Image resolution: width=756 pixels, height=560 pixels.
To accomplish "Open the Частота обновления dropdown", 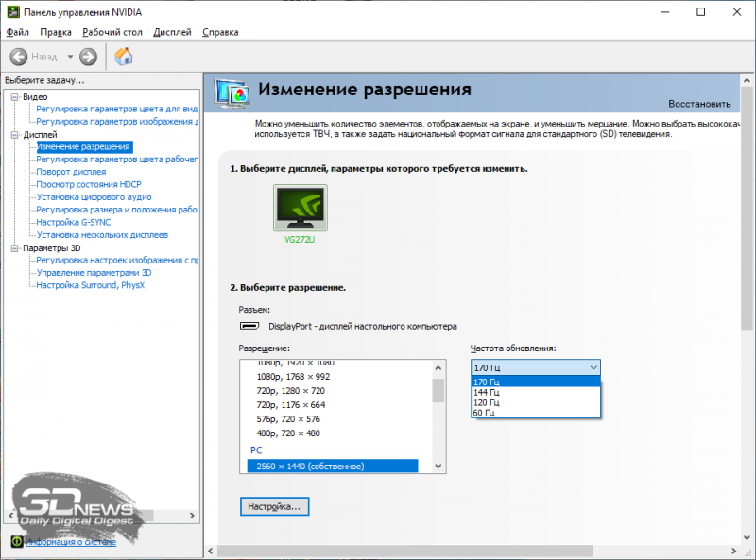I will coord(593,367).
